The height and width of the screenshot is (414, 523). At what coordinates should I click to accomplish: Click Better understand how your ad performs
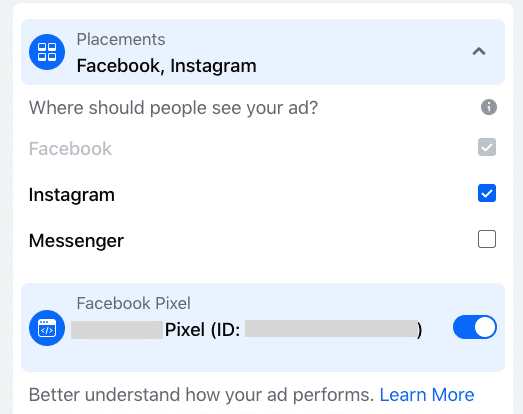coord(201,395)
